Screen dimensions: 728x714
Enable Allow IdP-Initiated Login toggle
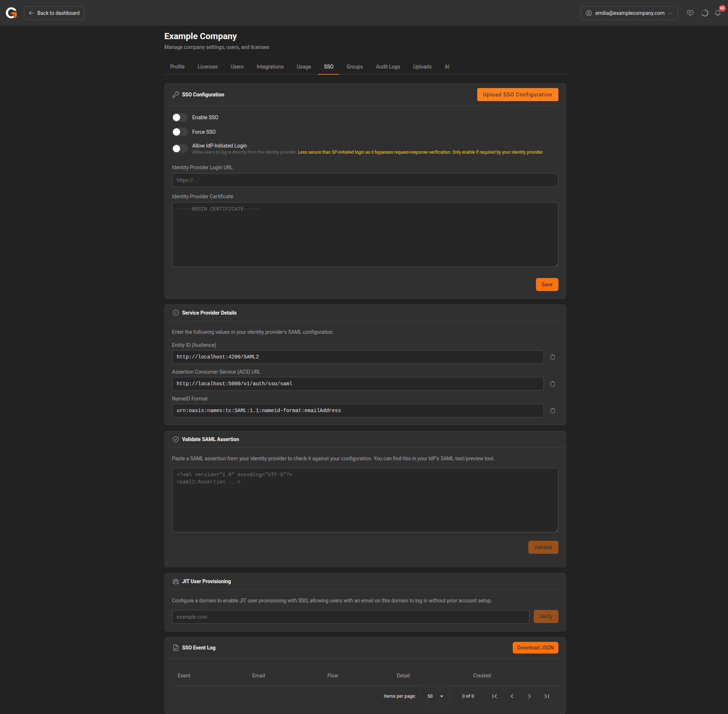pos(180,149)
